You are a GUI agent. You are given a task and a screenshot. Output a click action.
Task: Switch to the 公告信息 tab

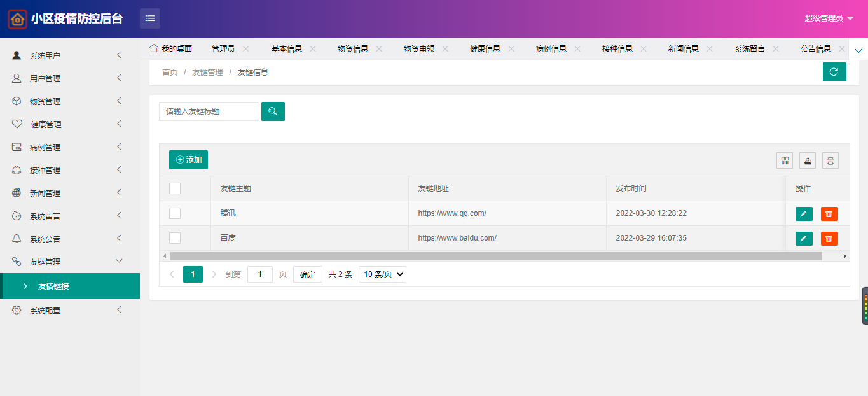[x=816, y=48]
